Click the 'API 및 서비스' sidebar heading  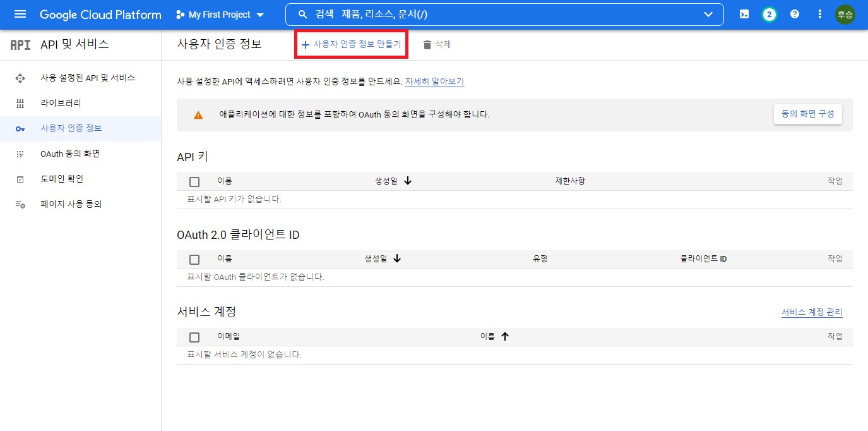coord(74,44)
